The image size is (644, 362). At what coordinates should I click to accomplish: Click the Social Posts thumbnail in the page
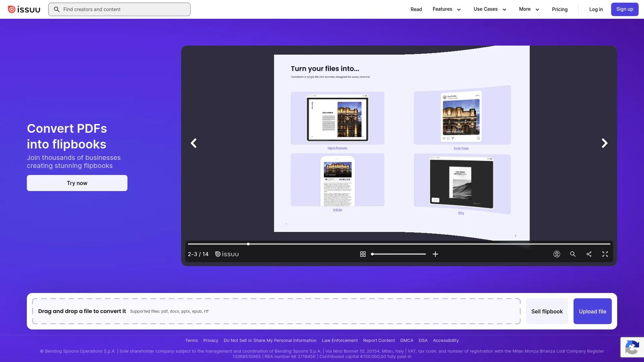point(462,116)
